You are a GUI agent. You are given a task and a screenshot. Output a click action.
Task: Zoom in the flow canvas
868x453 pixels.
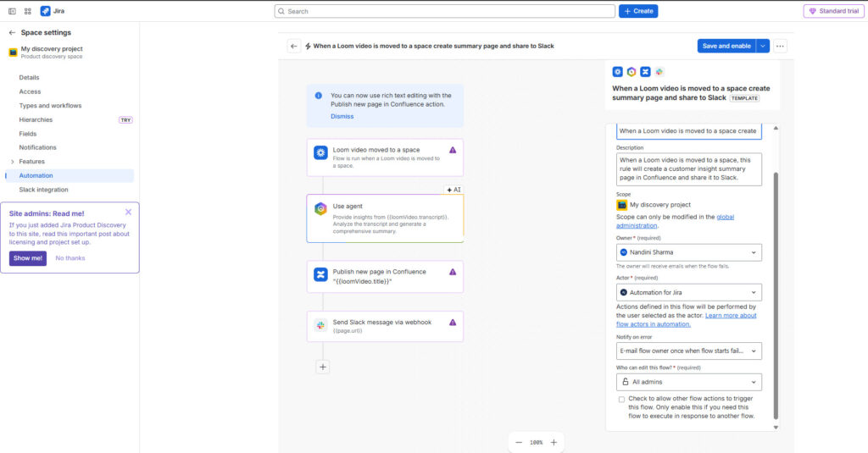pos(554,443)
